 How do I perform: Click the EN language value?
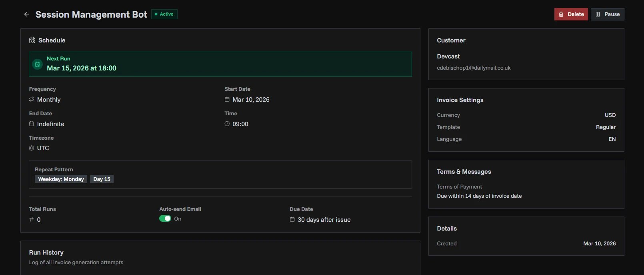(x=612, y=139)
